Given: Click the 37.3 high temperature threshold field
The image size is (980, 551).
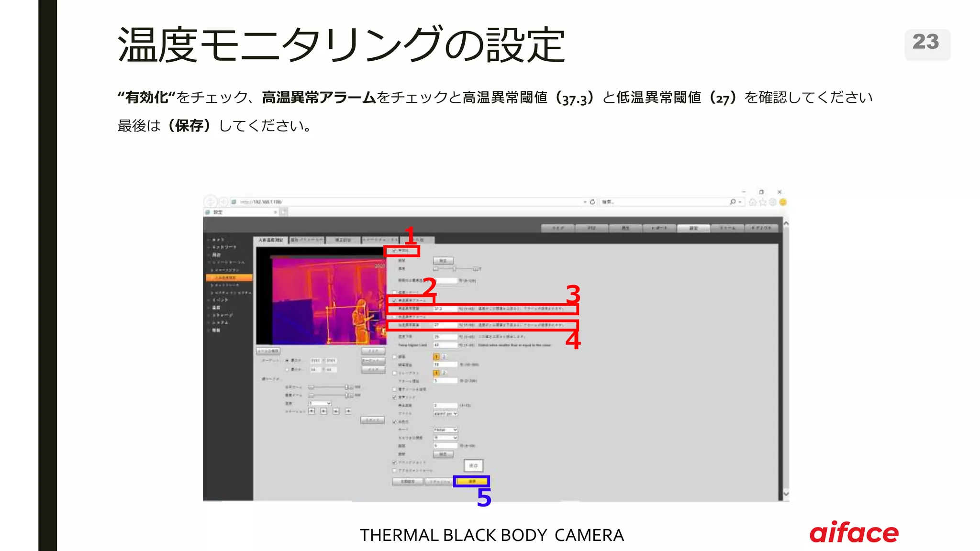Looking at the screenshot, I should [x=445, y=309].
